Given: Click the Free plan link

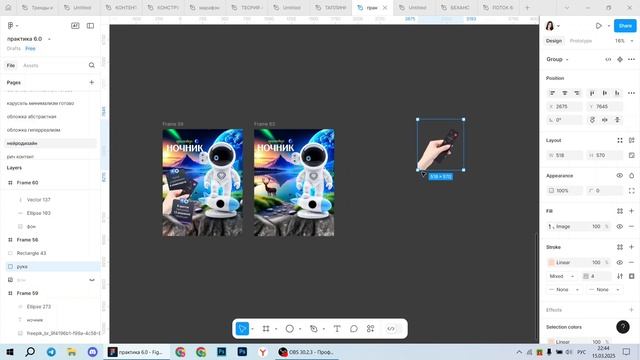Looking at the screenshot, I should 30,49.
